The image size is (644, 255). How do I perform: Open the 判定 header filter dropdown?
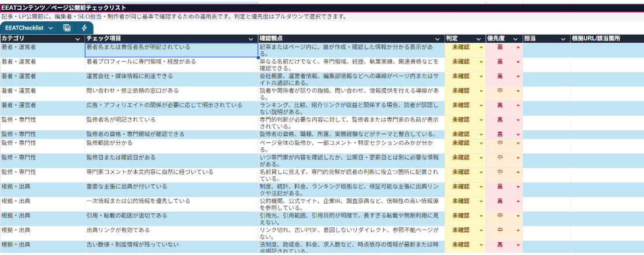pyautogui.click(x=479, y=39)
